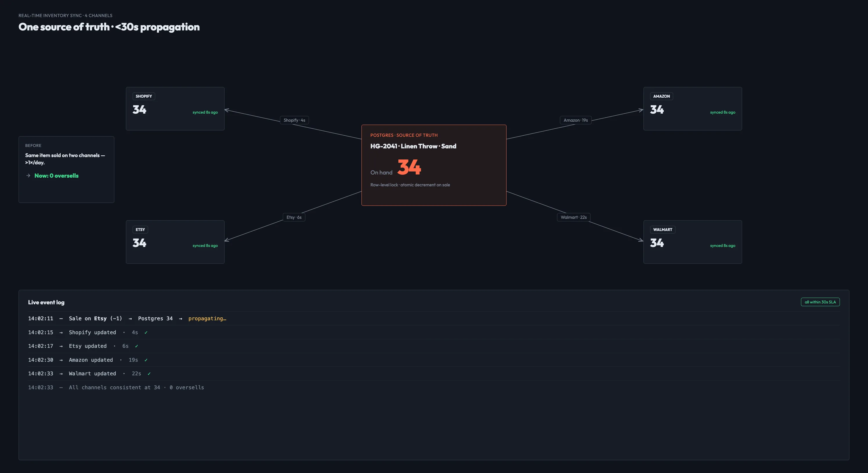Click the BEFORE card label
This screenshot has width=868, height=473.
click(x=33, y=145)
